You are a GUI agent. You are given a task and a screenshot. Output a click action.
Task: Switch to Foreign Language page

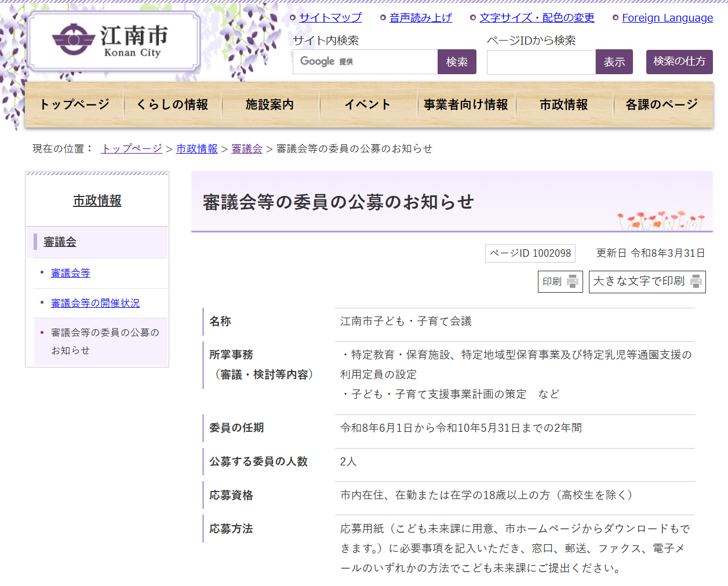(x=667, y=18)
